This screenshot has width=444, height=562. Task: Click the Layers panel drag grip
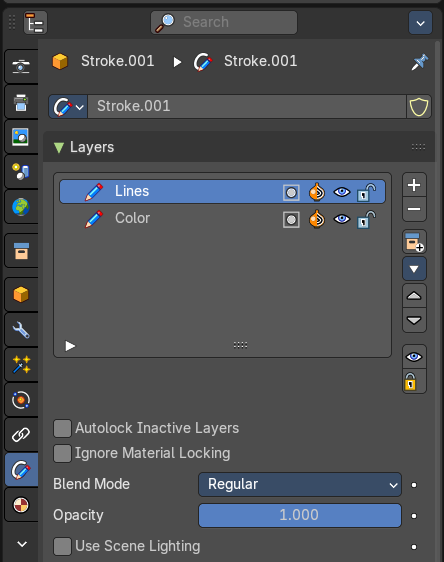click(x=418, y=147)
